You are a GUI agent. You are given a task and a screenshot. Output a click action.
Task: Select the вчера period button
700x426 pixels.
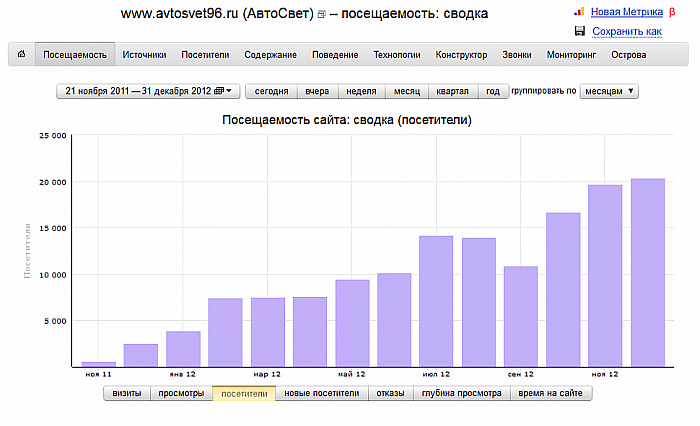tap(317, 91)
